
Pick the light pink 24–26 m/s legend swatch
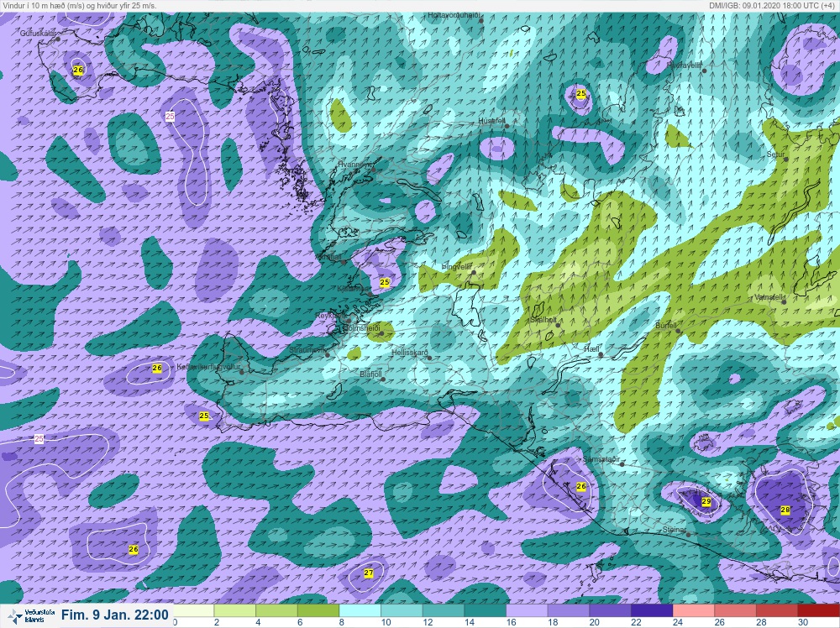tap(693, 610)
